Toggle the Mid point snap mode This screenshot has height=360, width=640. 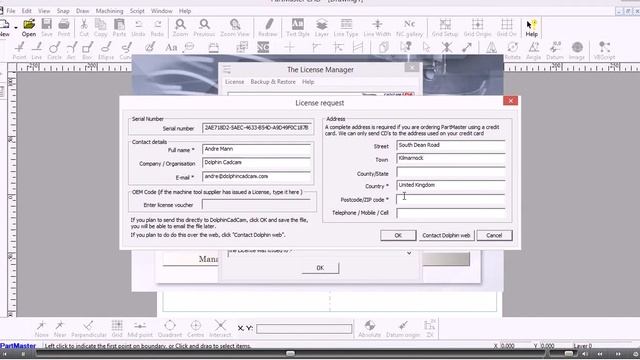point(140,329)
